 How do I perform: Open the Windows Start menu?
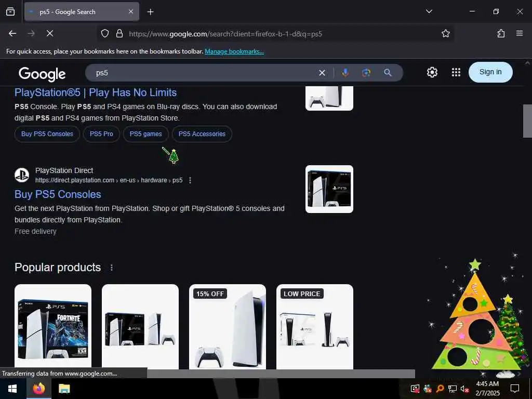pos(12,389)
